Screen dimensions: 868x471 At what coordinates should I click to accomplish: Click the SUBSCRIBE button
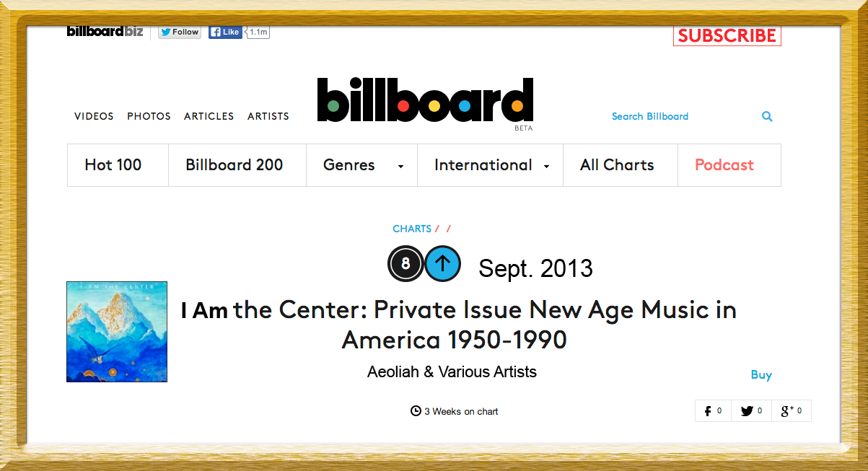tap(727, 35)
